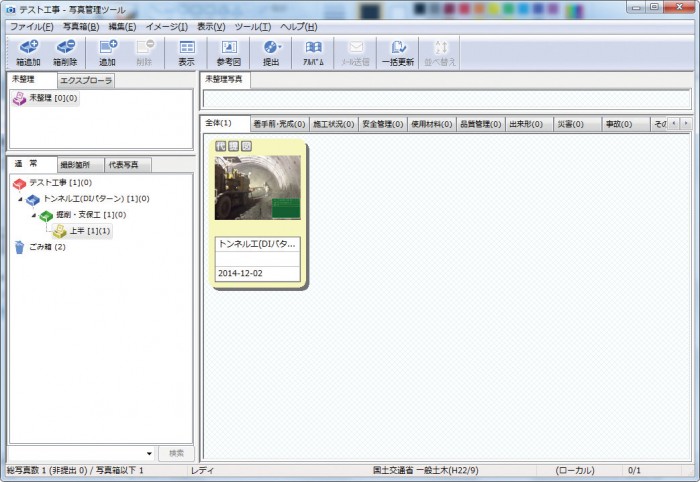Click 国土交通省 一般土木(H22/9) status text
The image size is (700, 482).
click(x=426, y=470)
